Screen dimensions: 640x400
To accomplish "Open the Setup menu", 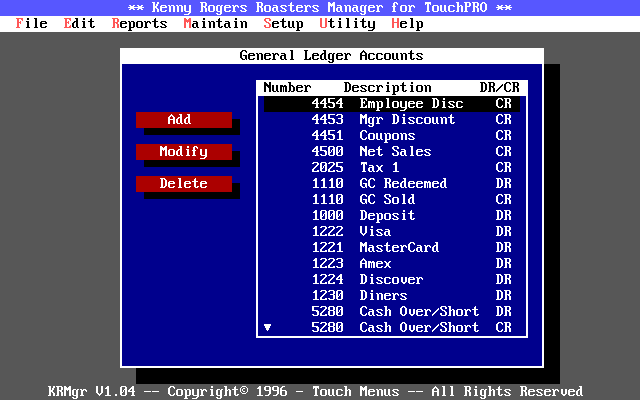I will click(283, 24).
